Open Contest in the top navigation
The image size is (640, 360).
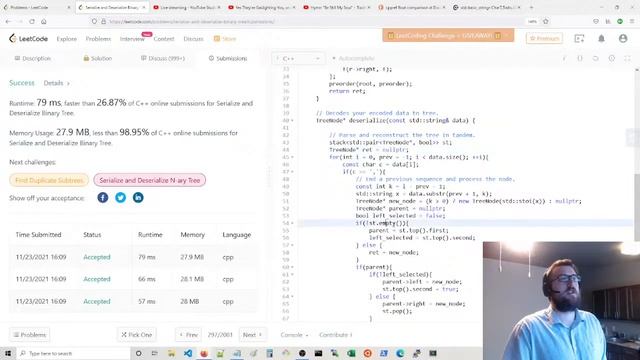click(x=164, y=39)
